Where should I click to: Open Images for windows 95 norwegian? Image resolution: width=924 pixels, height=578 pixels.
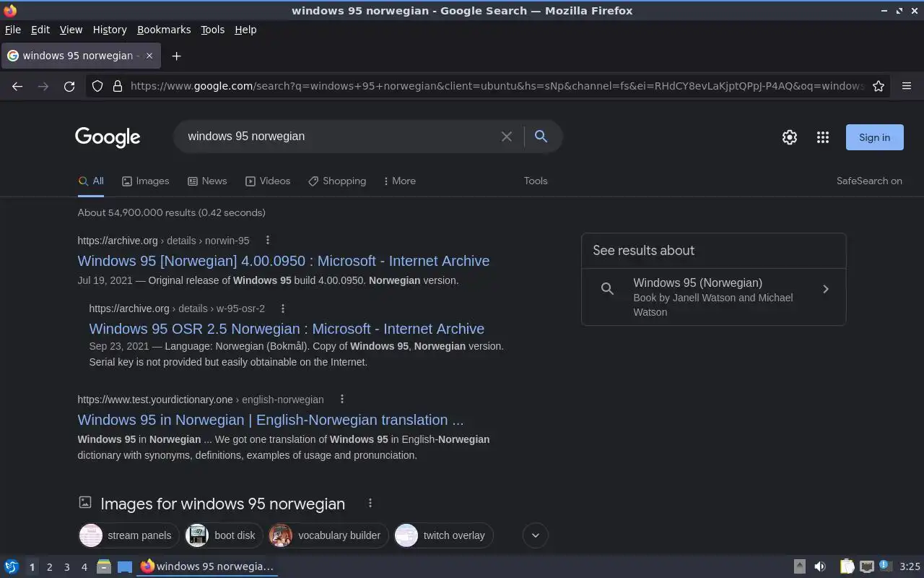[223, 504]
